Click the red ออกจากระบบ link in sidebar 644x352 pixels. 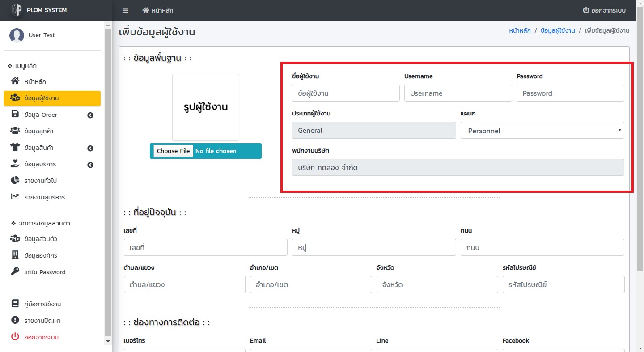(x=41, y=337)
